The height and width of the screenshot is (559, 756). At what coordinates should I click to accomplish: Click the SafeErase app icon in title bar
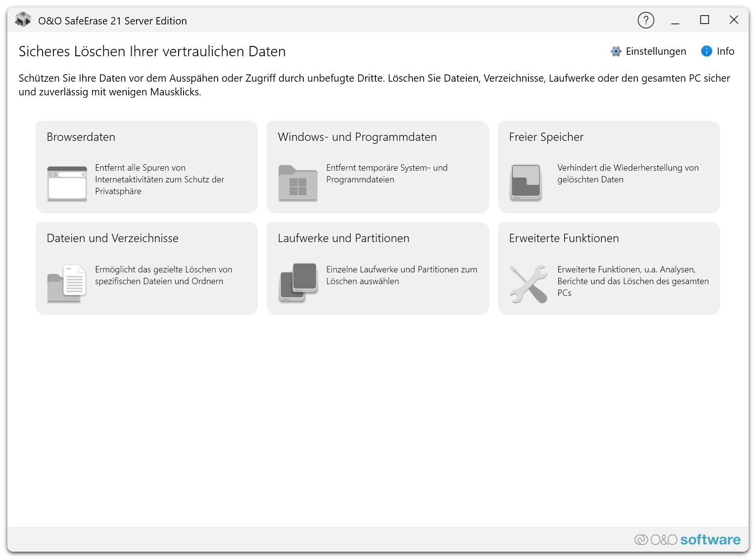click(23, 20)
